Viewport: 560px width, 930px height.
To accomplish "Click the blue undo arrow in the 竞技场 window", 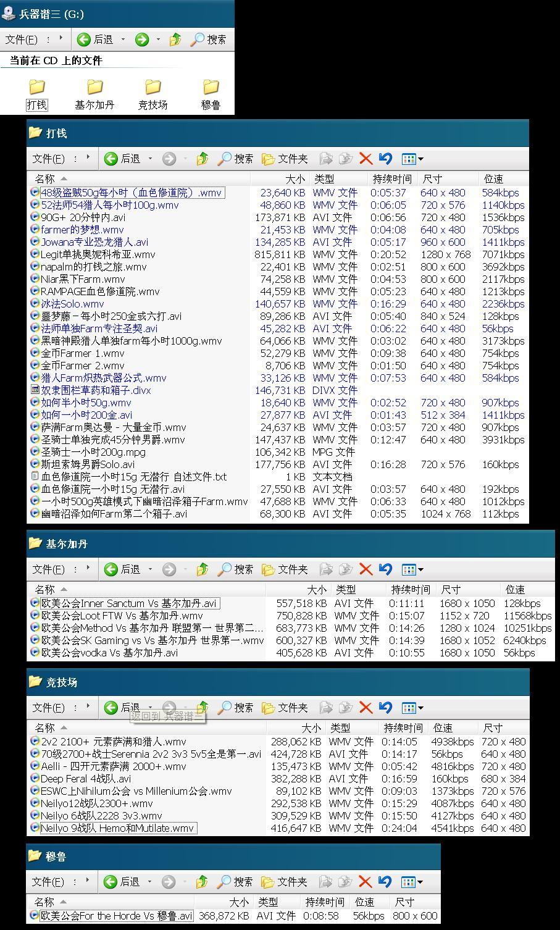I will pyautogui.click(x=385, y=708).
